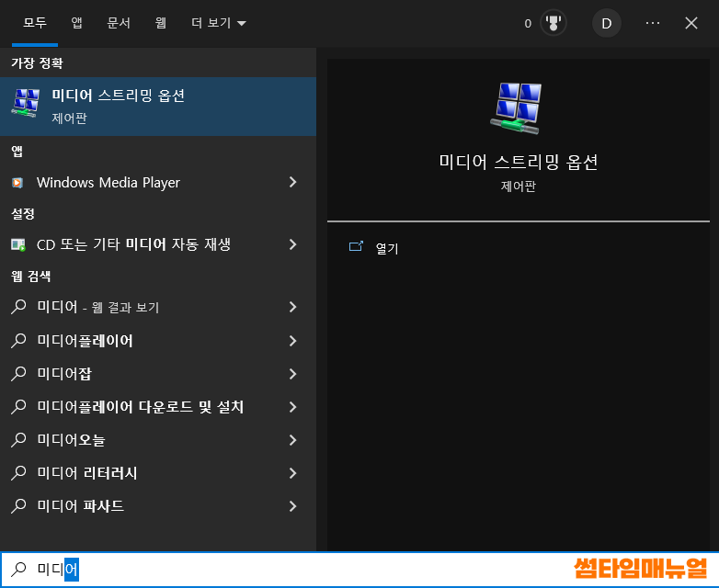
Task: Click the search icon beside 미디어 - 웹 결과 보기
Action: click(18, 307)
